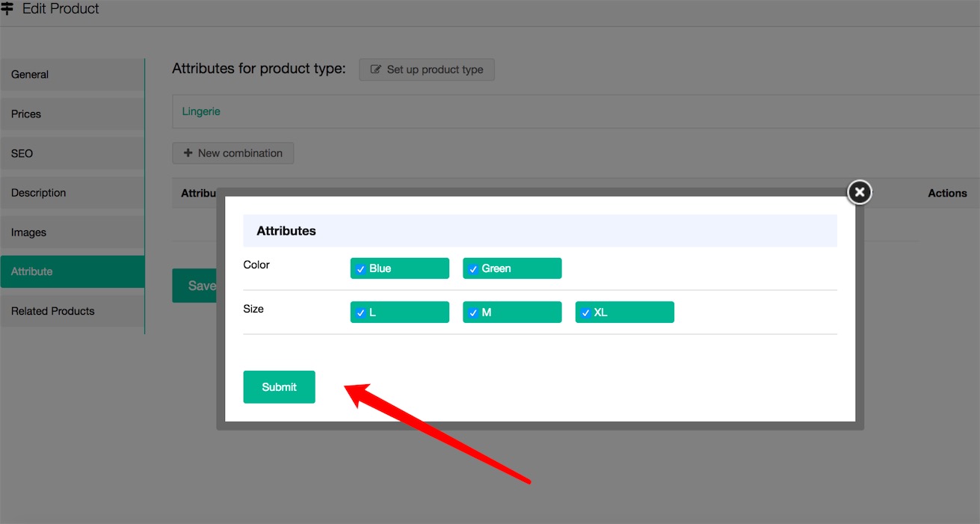Deselect the XL size checkbox
This screenshot has height=524, width=980.
[586, 313]
